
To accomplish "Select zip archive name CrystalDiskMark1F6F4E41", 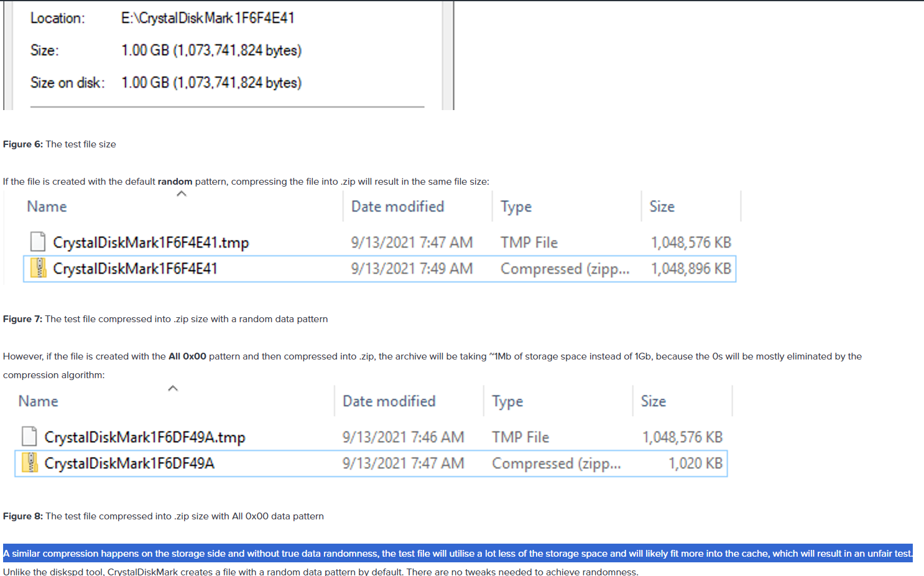I will pyautogui.click(x=135, y=269).
